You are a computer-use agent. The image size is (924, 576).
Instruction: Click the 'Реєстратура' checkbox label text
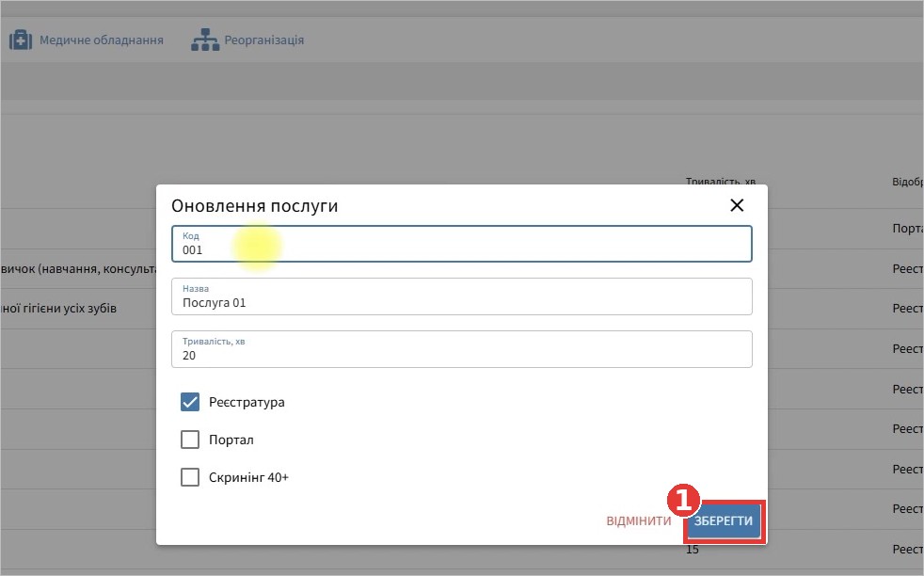247,402
